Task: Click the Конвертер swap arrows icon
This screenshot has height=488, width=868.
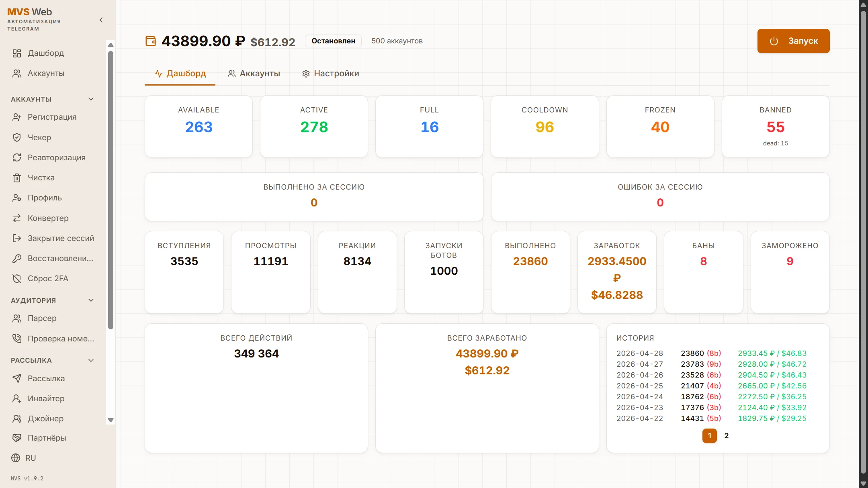Action: 17,218
